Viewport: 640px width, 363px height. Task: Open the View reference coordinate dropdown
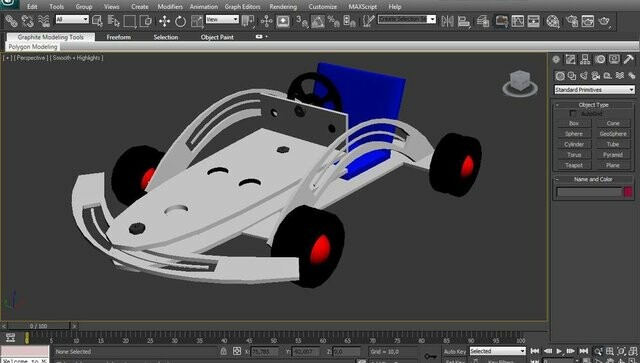pos(222,19)
